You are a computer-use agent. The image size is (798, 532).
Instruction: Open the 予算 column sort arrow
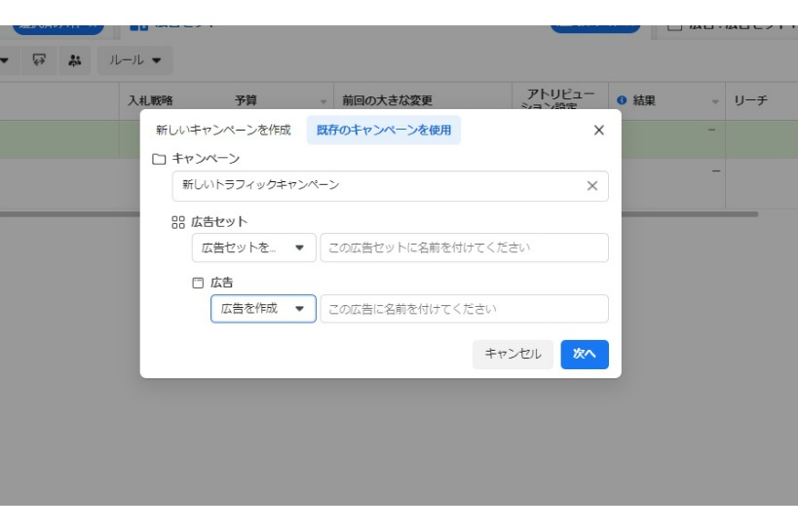point(323,101)
